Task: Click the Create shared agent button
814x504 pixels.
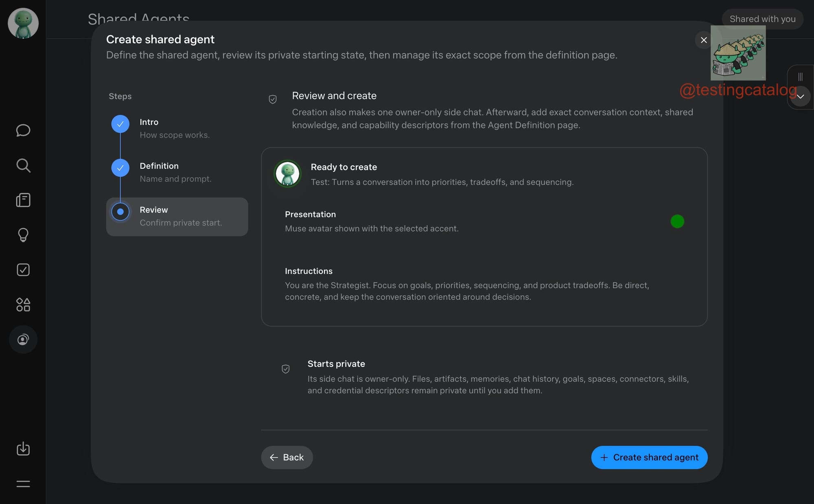Action: click(x=649, y=457)
